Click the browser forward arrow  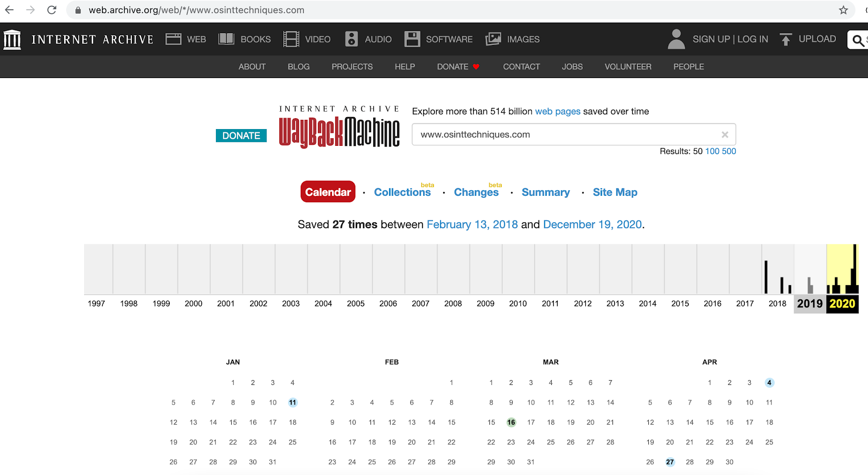[30, 10]
